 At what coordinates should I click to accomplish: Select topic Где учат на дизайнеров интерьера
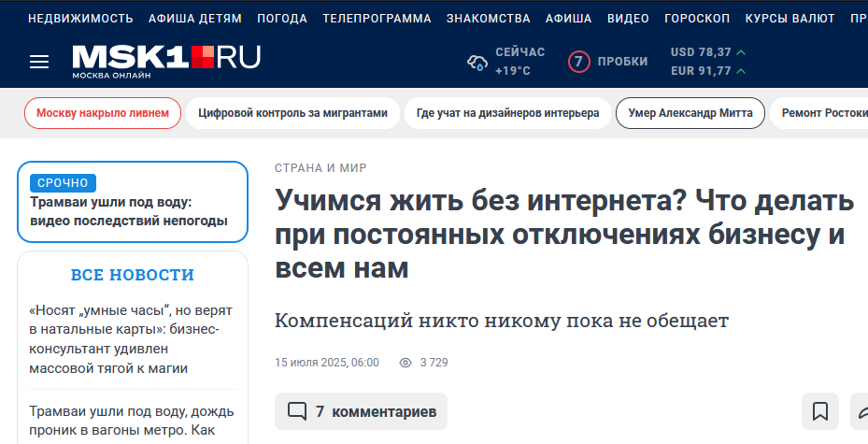[507, 113]
